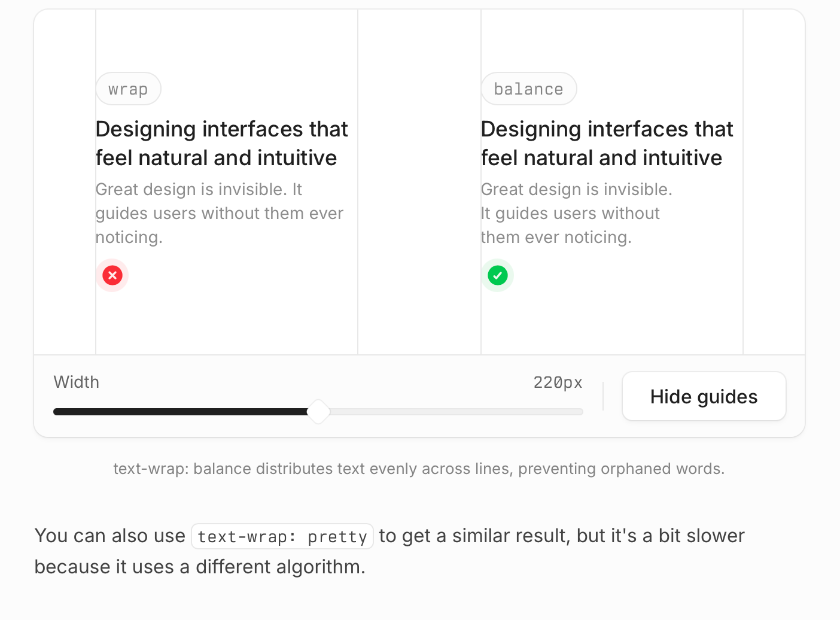Viewport: 840px width, 620px height.
Task: Click "It guides users without" line in balance example
Action: 570,214
